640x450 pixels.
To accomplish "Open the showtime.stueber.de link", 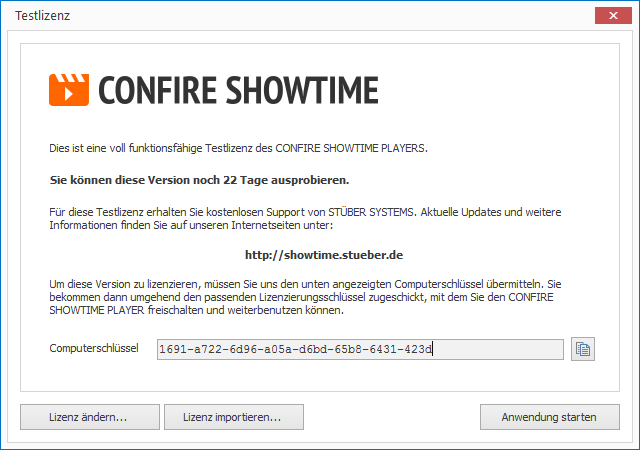I will [x=324, y=255].
